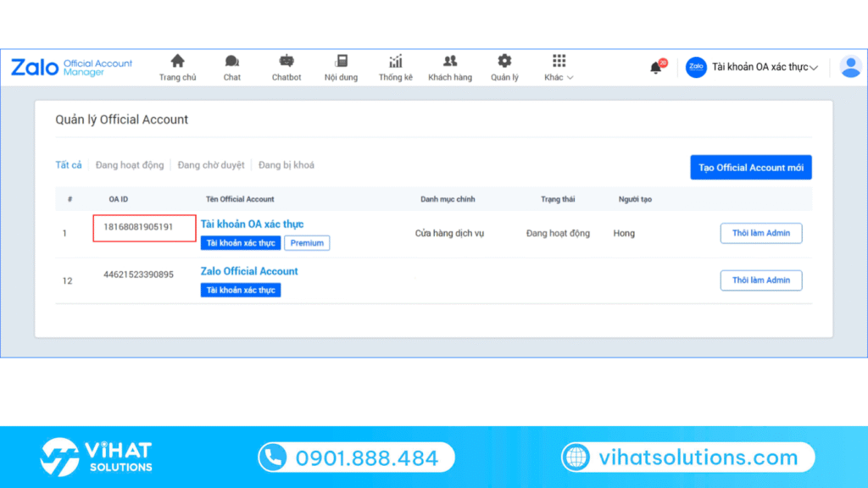868x488 pixels.
Task: Open the Khách hàng customers icon
Action: point(450,61)
